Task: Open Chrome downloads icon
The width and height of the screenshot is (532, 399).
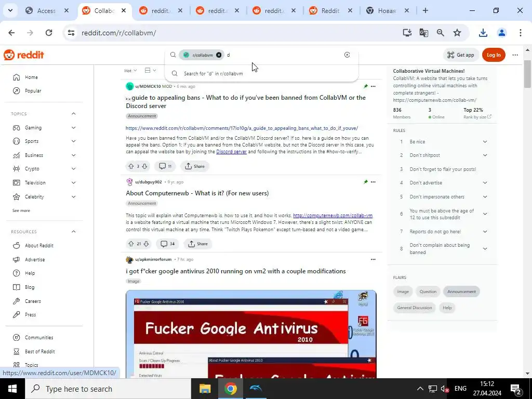Action: 483,33
